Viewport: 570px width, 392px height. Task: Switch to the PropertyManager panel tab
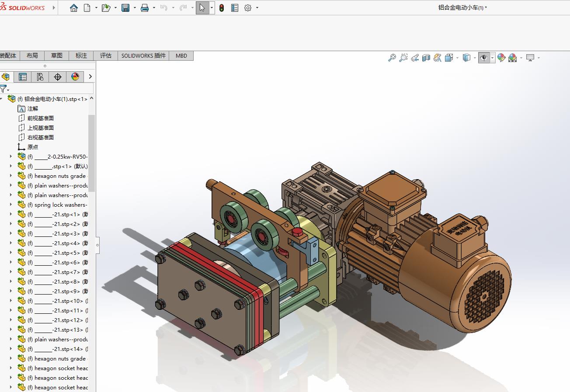[23, 77]
